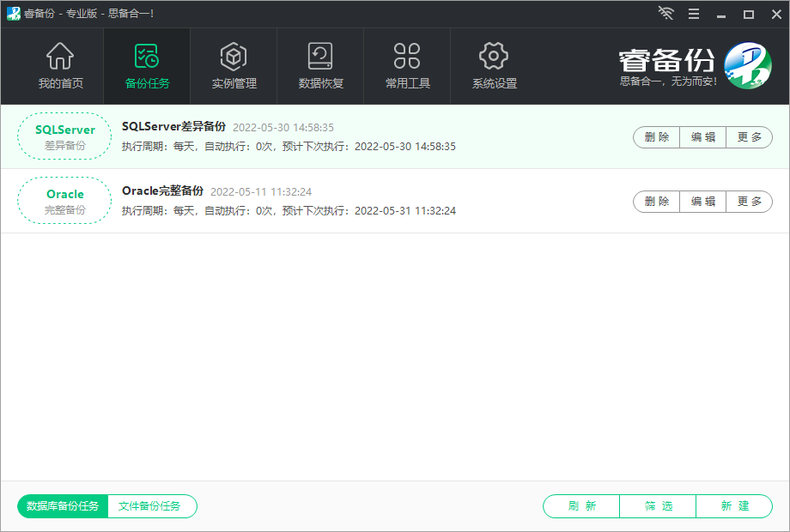
Task: Open 系统设置 system settings gear
Action: coord(494,56)
